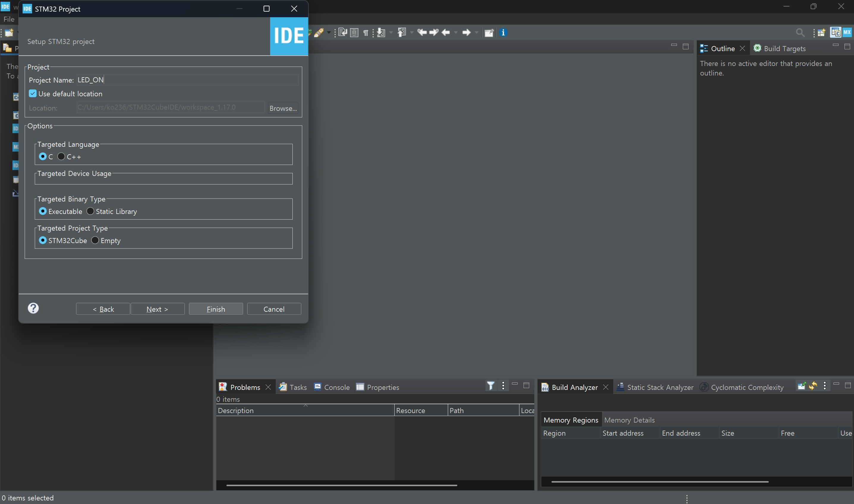Navigate forward with the right arrow
This screenshot has width=854, height=504.
467,33
